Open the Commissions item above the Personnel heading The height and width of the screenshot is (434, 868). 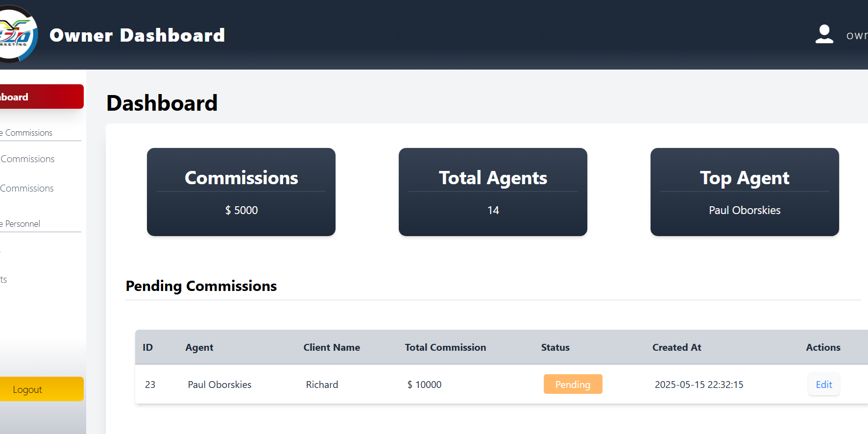coord(27,188)
